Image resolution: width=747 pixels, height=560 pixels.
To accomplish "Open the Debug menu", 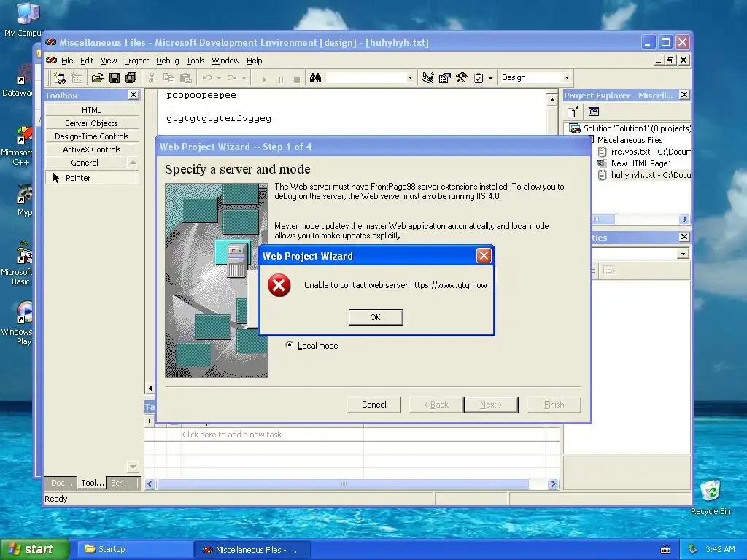I will tap(167, 61).
